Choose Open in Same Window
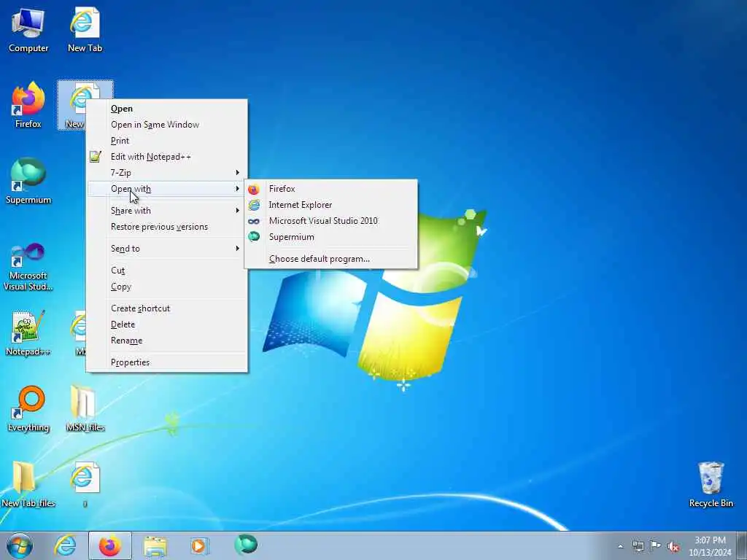The height and width of the screenshot is (560, 747). [167, 125]
